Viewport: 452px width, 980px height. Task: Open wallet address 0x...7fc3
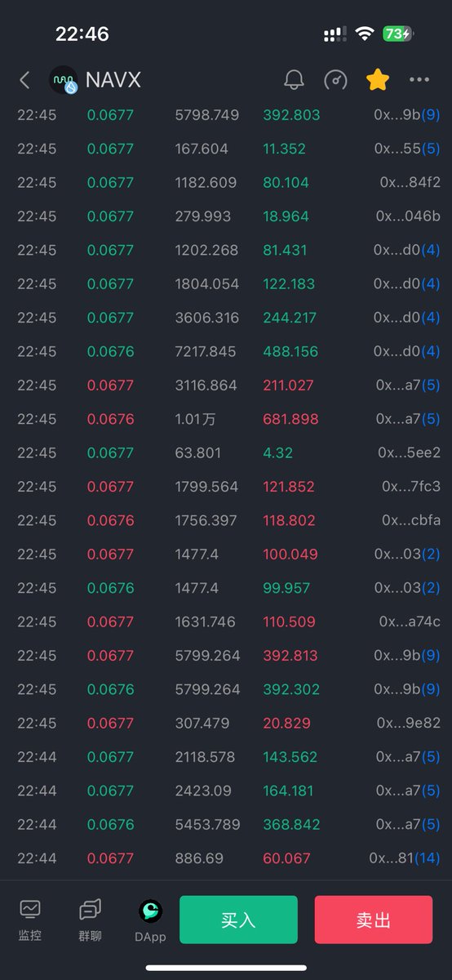point(411,487)
